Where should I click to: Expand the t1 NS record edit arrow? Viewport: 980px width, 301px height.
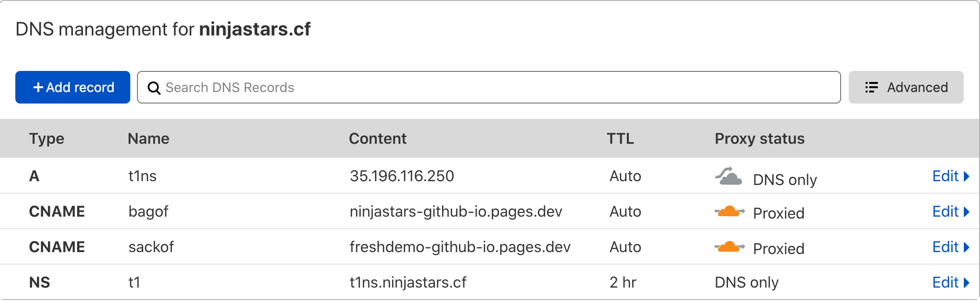tap(967, 283)
